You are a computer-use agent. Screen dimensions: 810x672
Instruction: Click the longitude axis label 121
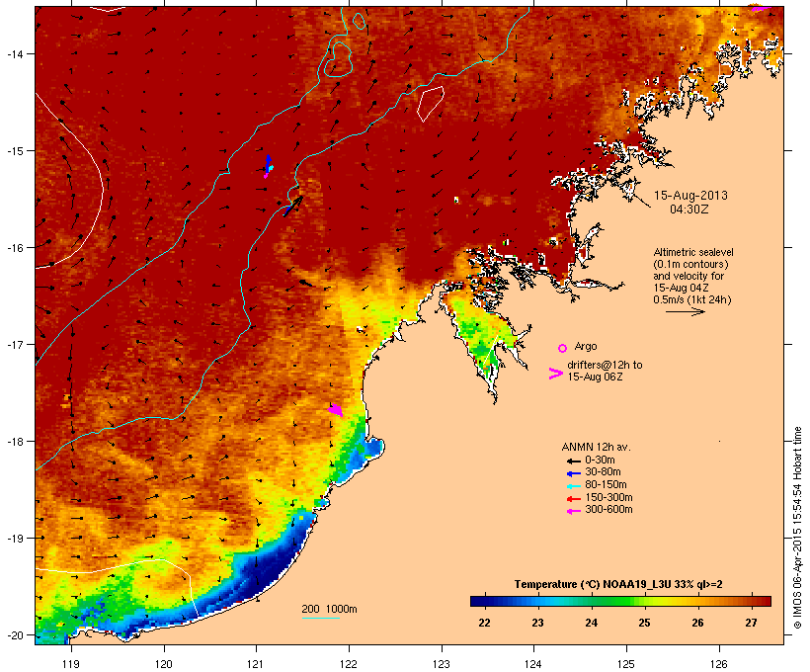point(256,664)
